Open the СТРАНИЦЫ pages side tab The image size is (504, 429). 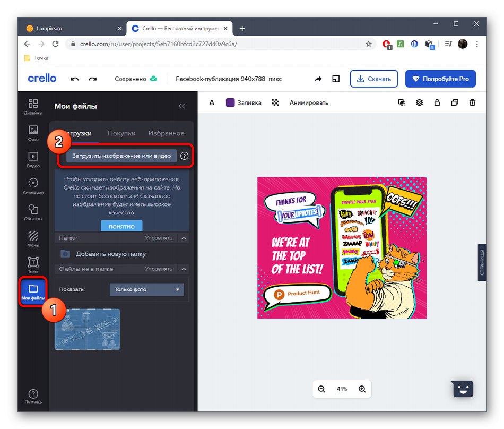pos(482,262)
